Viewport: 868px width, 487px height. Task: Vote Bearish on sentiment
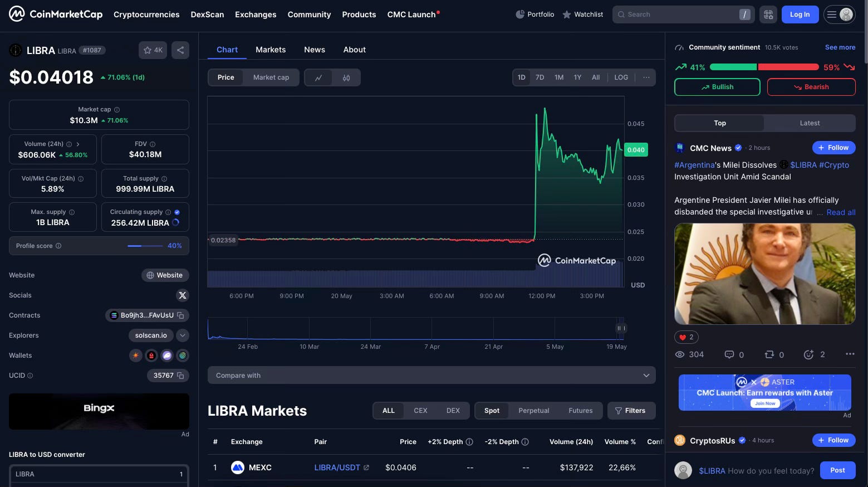811,87
